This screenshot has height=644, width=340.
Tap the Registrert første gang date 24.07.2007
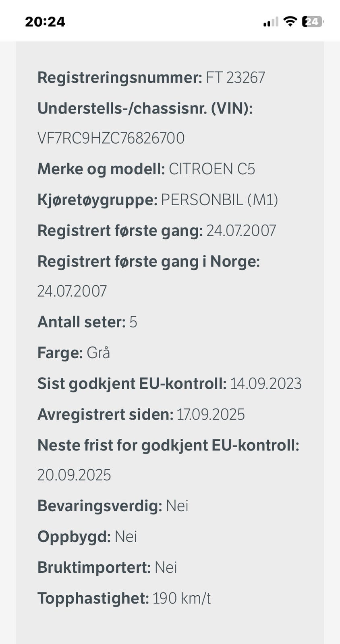coord(241,231)
